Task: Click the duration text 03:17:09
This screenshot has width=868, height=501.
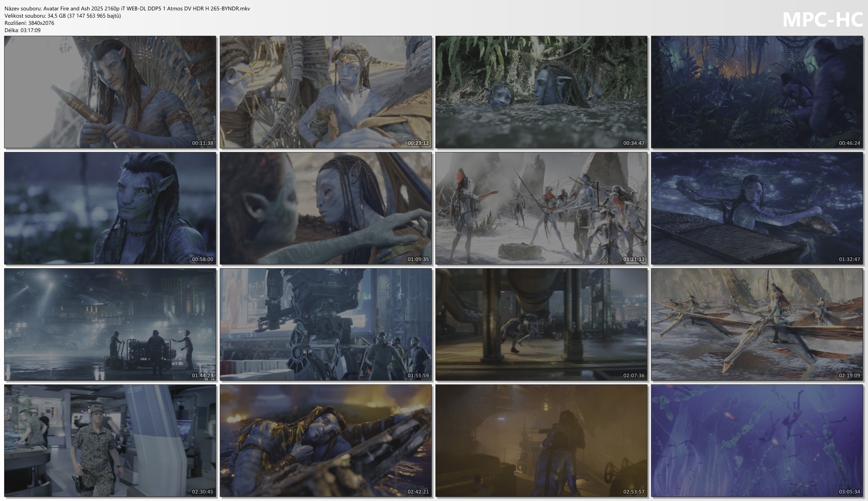Action: tap(30, 30)
